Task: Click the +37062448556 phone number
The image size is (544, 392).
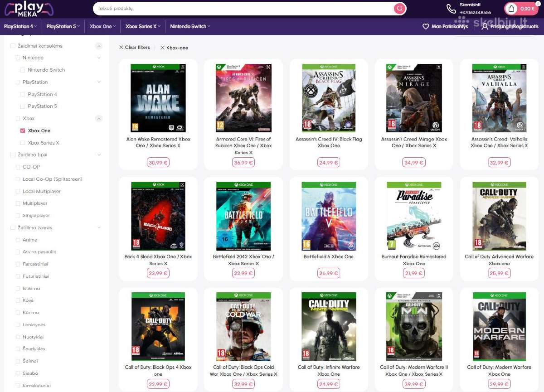Action: click(475, 13)
